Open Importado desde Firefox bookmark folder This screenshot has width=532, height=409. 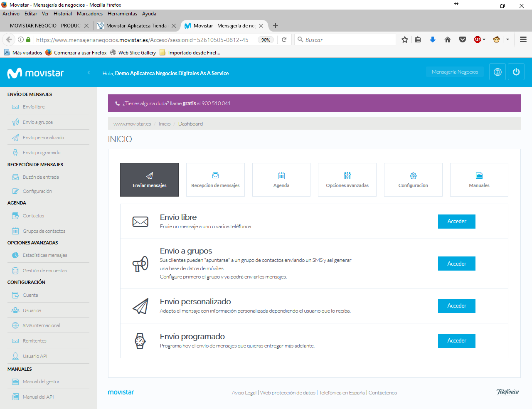[x=190, y=53]
